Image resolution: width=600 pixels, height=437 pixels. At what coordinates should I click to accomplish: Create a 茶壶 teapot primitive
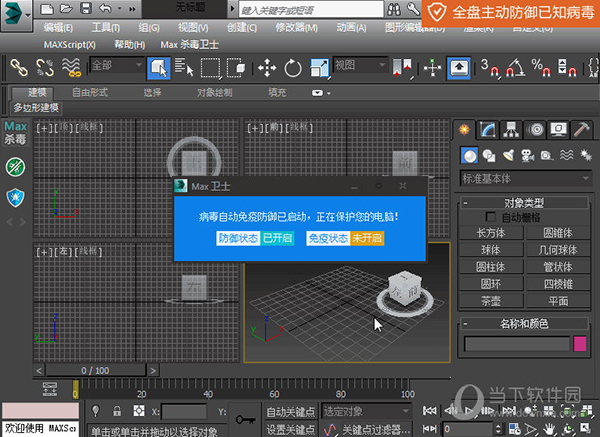pos(491,301)
